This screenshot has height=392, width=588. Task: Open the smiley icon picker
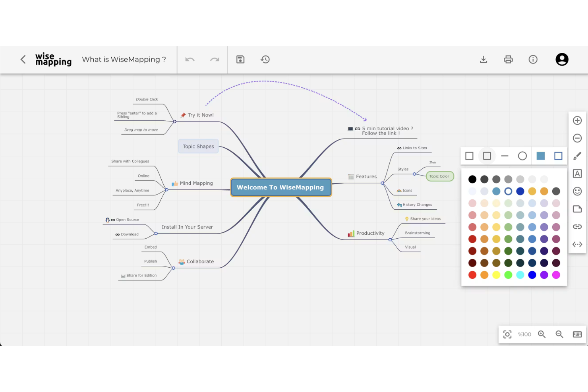pyautogui.click(x=577, y=191)
